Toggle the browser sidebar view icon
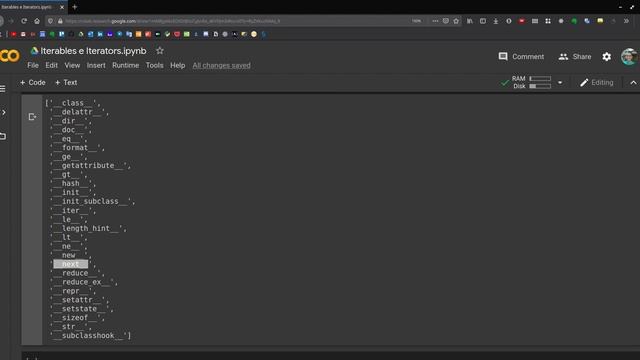 [483, 21]
